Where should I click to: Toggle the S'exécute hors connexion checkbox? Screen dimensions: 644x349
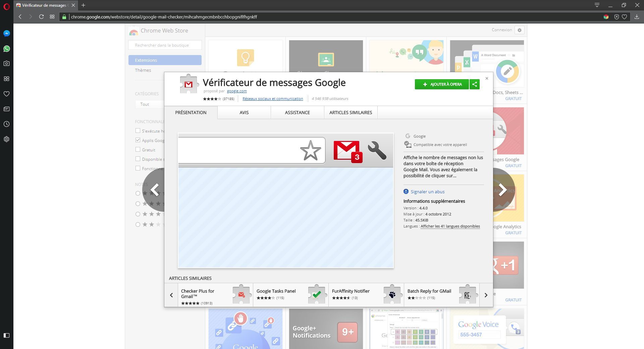tap(138, 131)
